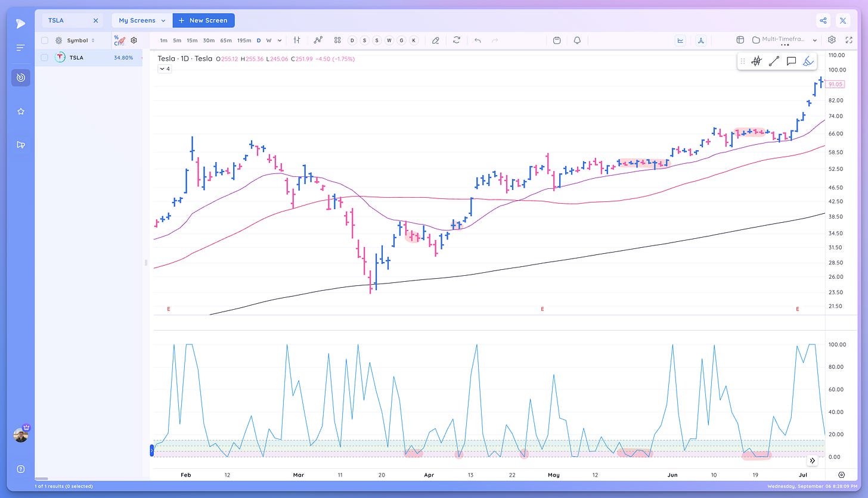The height and width of the screenshot is (498, 868).
Task: Check the TSLA row checkbox
Action: point(44,57)
